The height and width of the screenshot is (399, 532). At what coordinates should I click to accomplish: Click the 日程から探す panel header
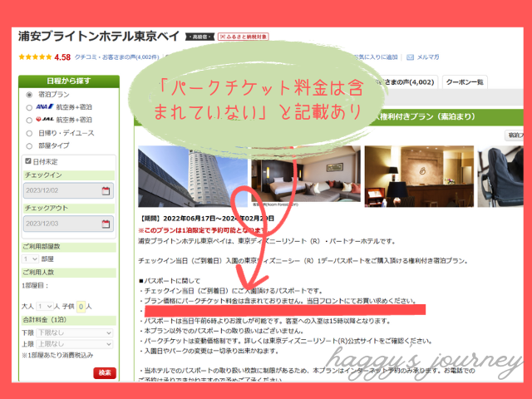[x=69, y=81]
